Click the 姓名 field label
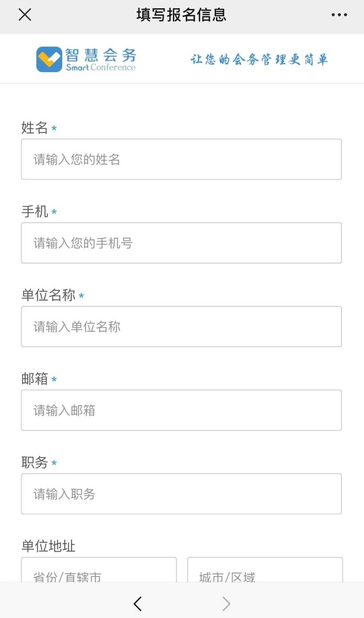This screenshot has height=618, width=364. (x=34, y=128)
